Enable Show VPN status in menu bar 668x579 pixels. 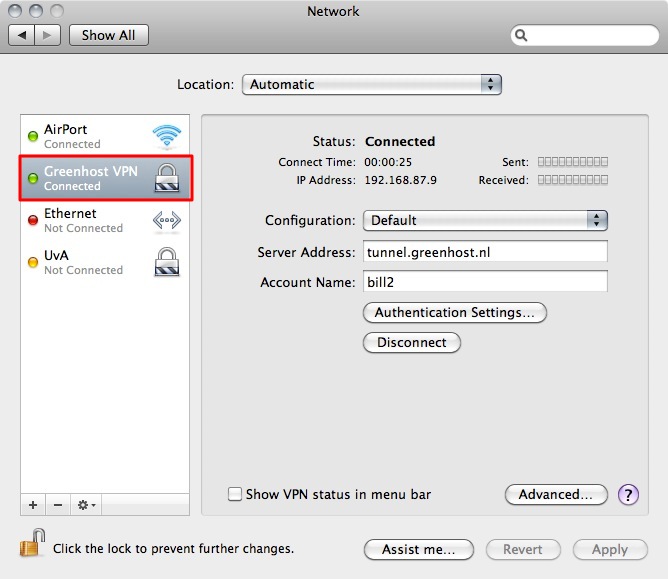click(235, 494)
